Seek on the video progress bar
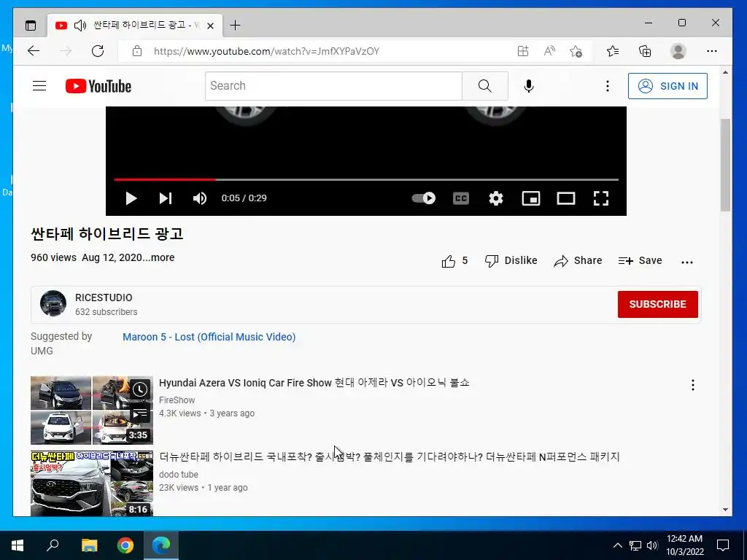 (366, 179)
